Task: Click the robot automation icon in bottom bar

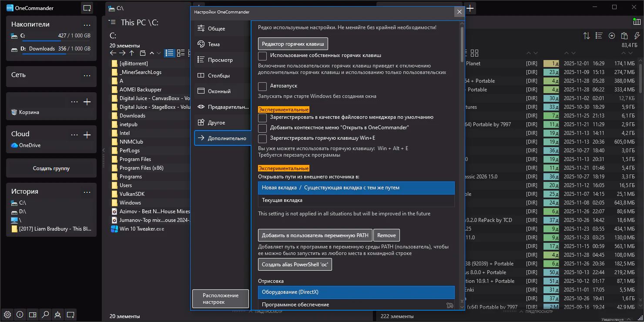Action: click(x=57, y=315)
